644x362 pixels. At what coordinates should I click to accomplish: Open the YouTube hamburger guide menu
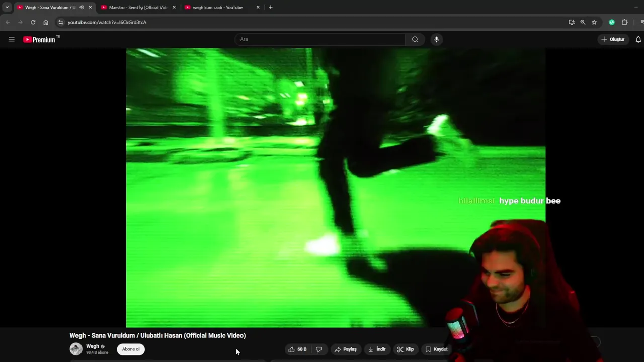(x=12, y=39)
